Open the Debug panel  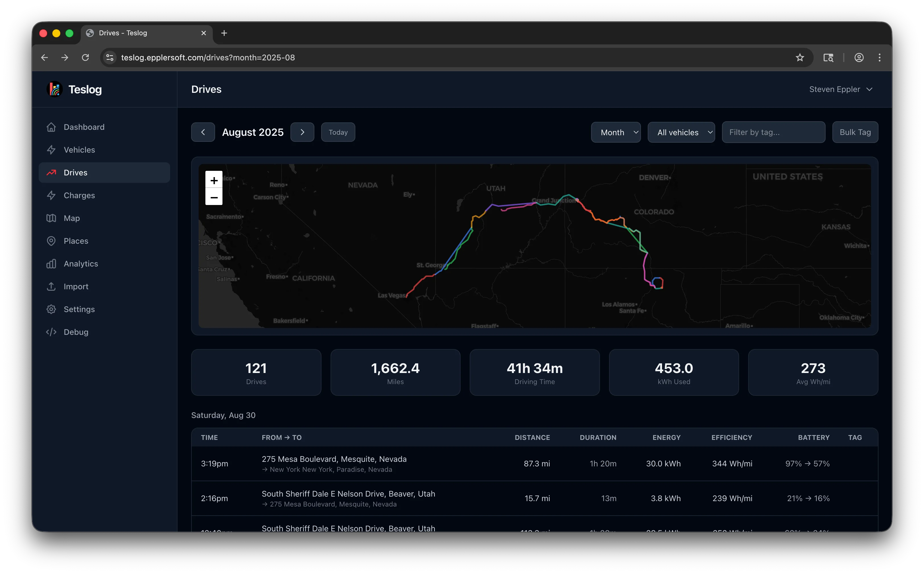coord(77,332)
